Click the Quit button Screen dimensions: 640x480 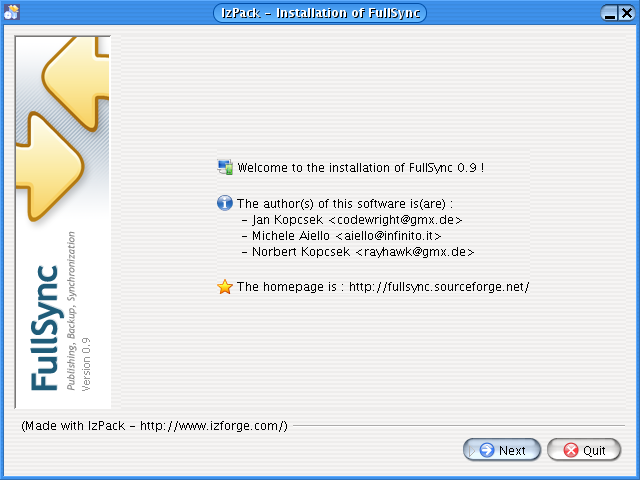click(584, 450)
